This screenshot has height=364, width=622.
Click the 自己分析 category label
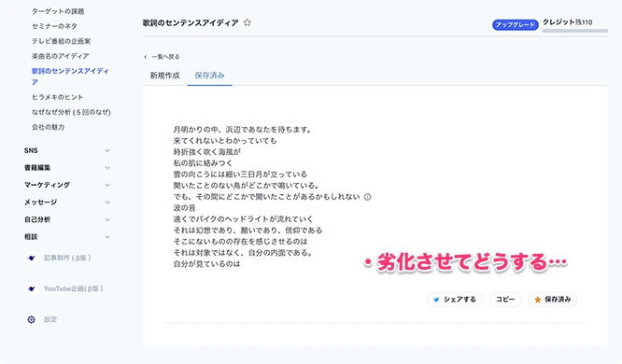click(37, 219)
